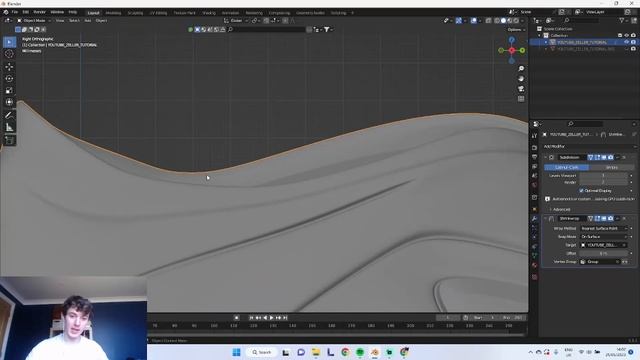Viewport: 640px width, 360px height.
Task: Open Wrap Method Nearest Surface Point dropdown
Action: click(604, 229)
